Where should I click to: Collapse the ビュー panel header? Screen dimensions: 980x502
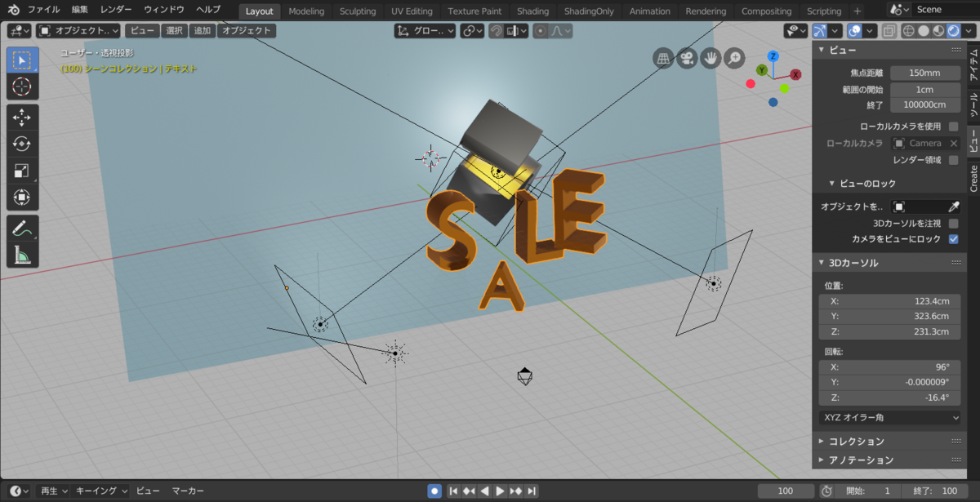click(x=889, y=50)
